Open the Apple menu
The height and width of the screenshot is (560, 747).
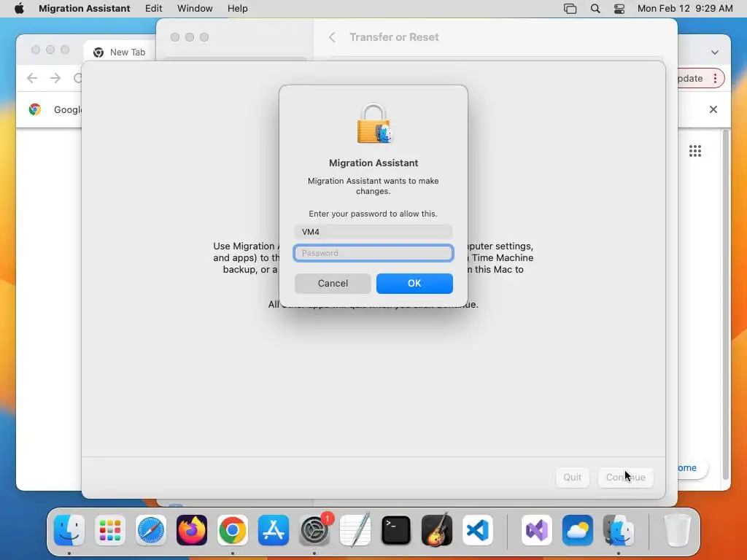click(19, 9)
